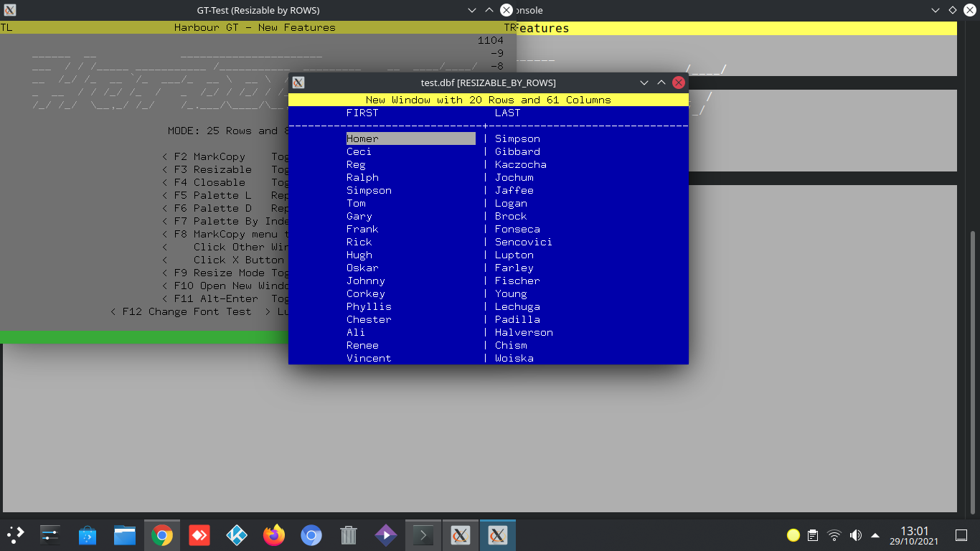
Task: Open the Wi-Fi network tray icon
Action: coord(834,535)
